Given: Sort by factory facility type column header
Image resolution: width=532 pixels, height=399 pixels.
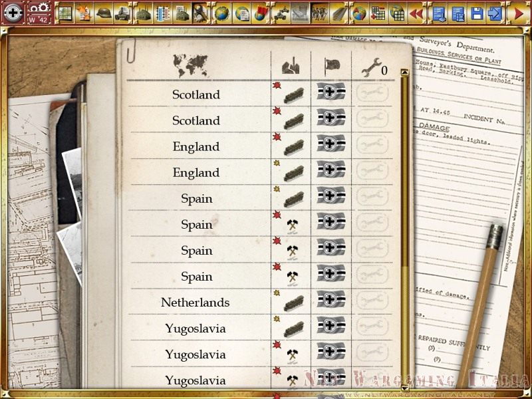Looking at the screenshot, I should [291, 66].
